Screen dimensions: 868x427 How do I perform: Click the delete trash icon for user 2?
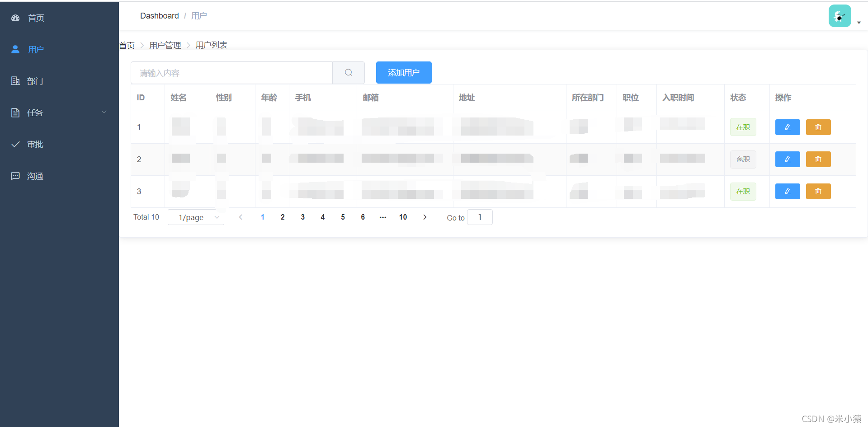tap(818, 159)
